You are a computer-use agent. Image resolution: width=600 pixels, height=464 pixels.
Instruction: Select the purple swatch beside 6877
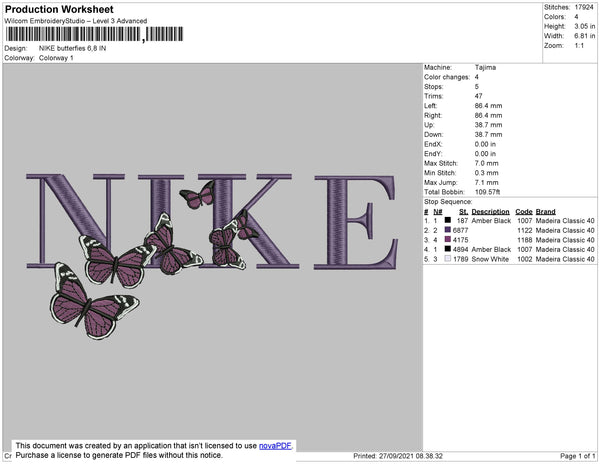click(x=447, y=230)
